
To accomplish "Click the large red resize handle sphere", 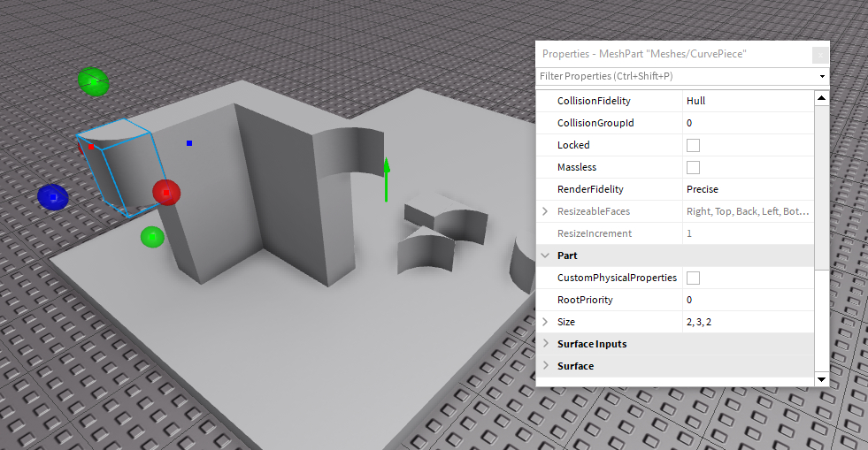I will click(166, 193).
